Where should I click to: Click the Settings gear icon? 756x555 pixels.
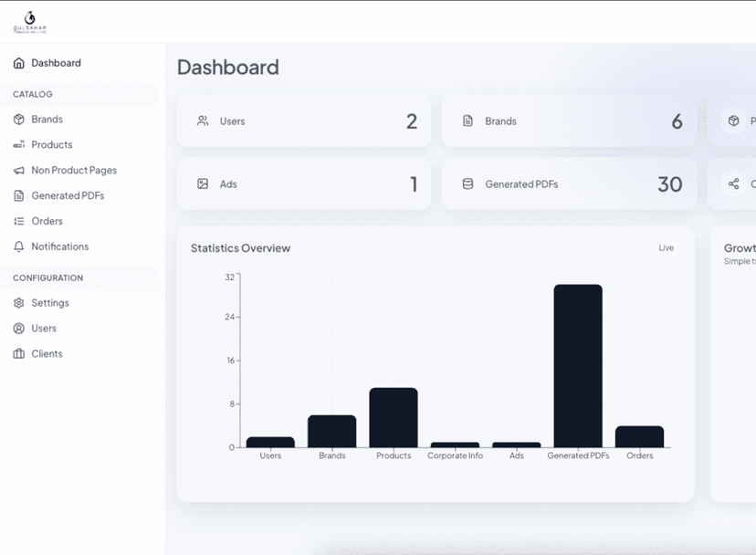(x=19, y=303)
